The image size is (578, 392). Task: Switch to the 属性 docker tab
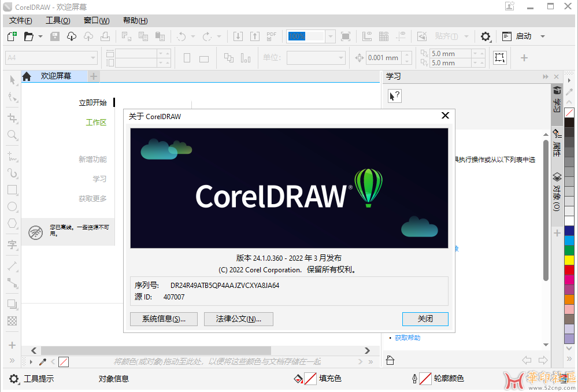tap(557, 143)
